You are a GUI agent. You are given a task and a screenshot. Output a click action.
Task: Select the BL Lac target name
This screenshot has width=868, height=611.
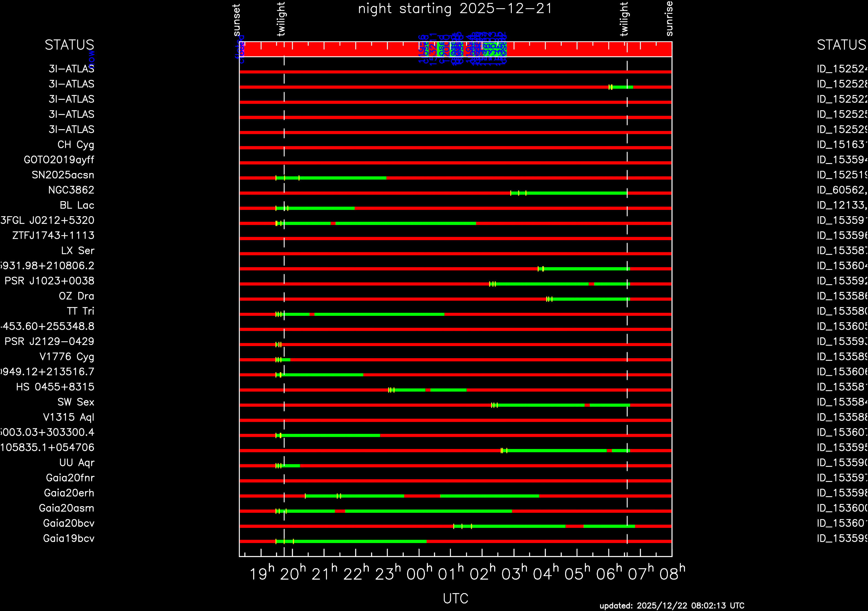tap(77, 205)
